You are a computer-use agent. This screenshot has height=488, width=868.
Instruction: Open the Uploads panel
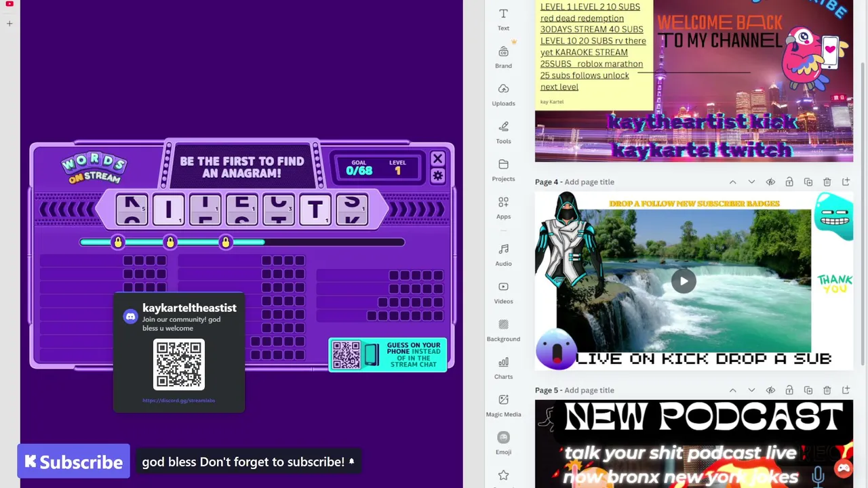point(503,94)
